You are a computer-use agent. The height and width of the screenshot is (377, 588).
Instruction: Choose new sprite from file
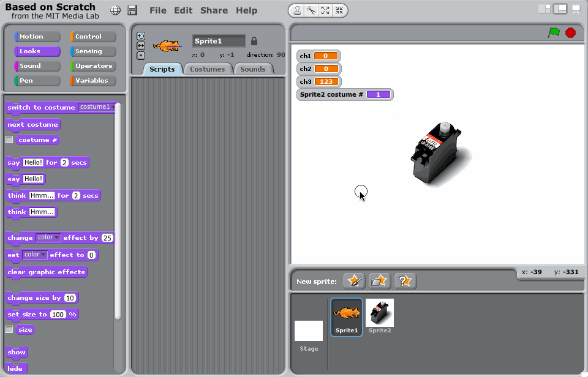[x=380, y=281]
